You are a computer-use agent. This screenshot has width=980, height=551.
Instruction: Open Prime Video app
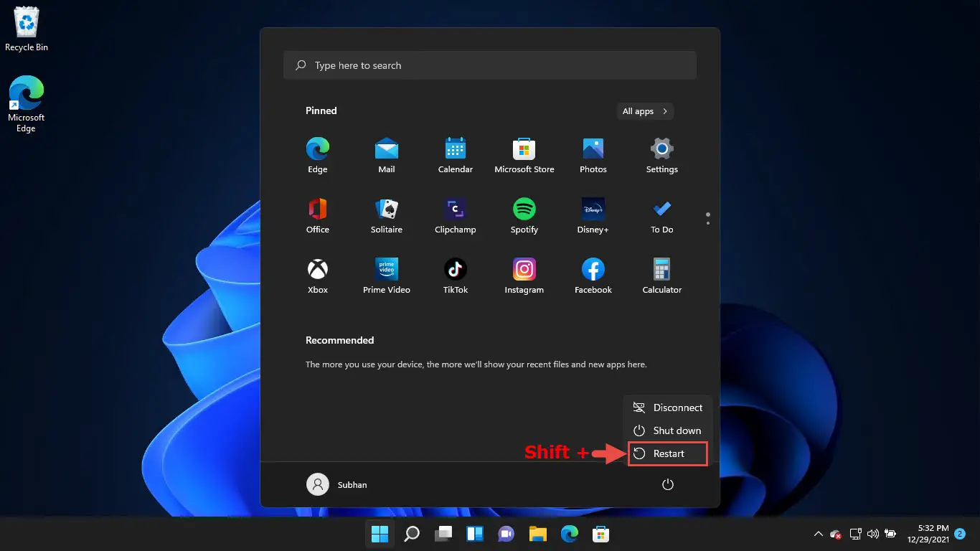(x=386, y=276)
